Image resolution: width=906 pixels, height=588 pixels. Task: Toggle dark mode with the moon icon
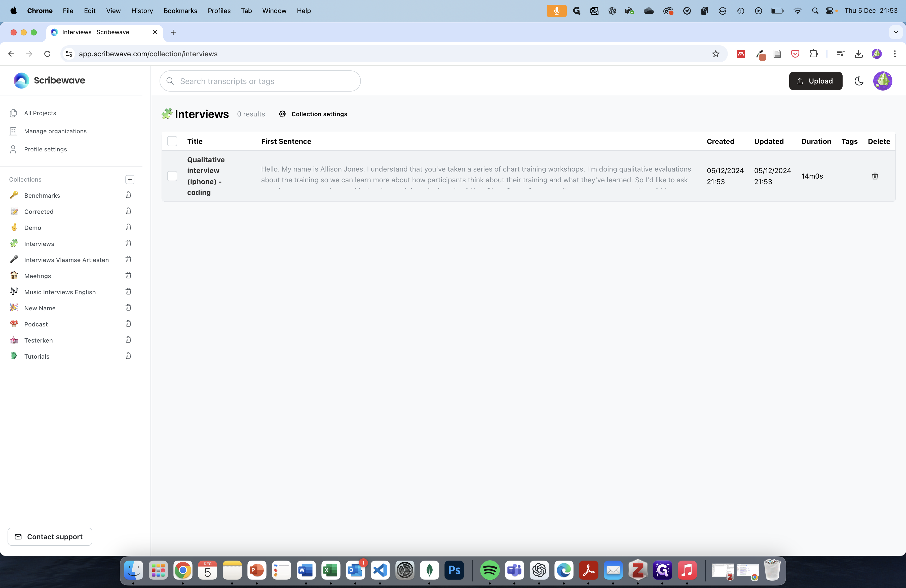[x=859, y=81]
